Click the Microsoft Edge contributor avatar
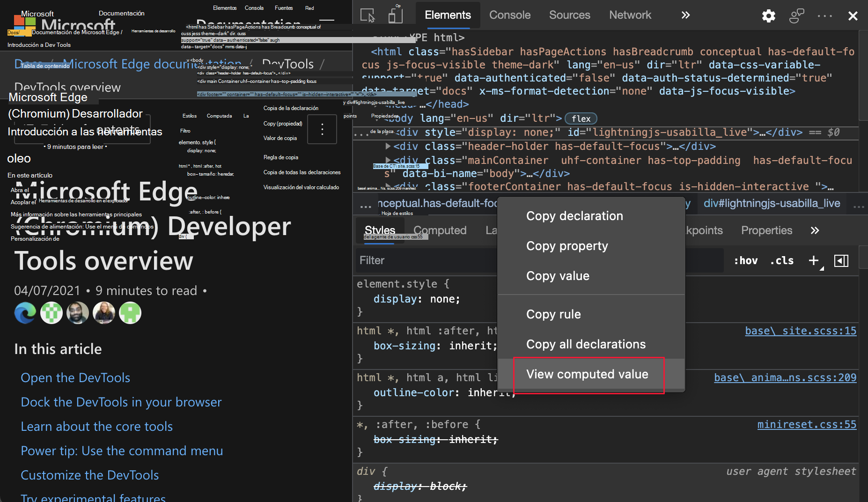This screenshot has width=868, height=502. point(25,313)
